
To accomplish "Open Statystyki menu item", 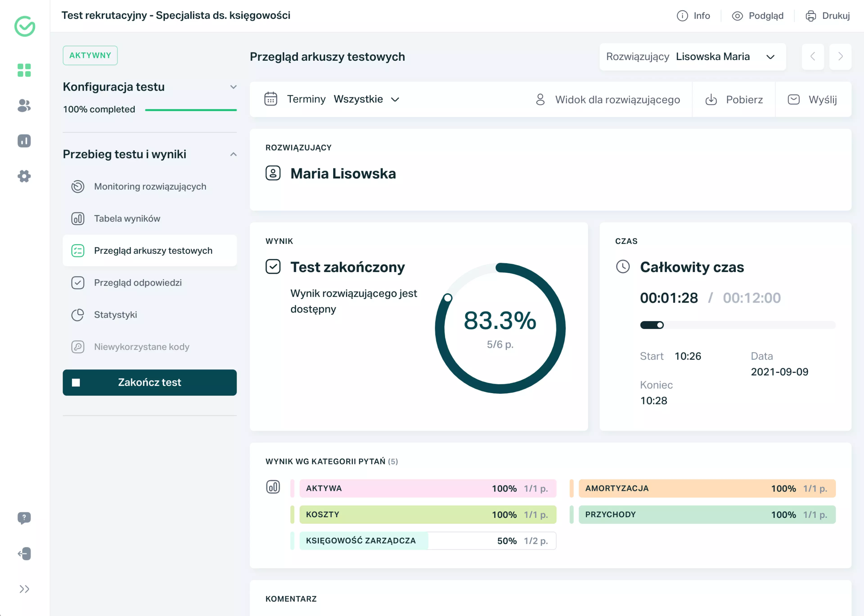I will 150,315.
